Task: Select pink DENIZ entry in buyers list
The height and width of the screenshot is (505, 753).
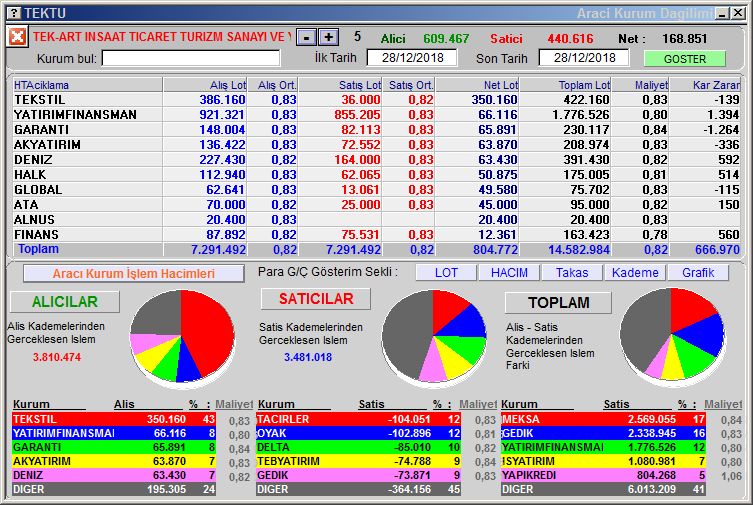Action: point(114,475)
